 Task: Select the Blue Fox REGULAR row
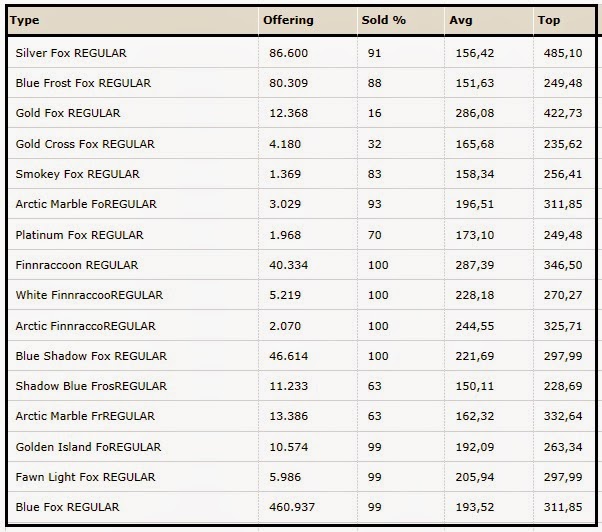pos(67,507)
